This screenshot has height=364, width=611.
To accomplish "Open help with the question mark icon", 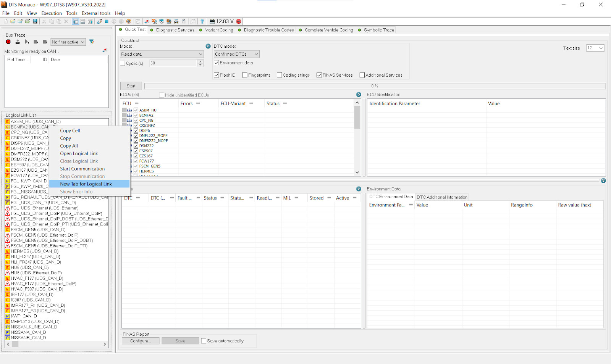I will click(202, 21).
